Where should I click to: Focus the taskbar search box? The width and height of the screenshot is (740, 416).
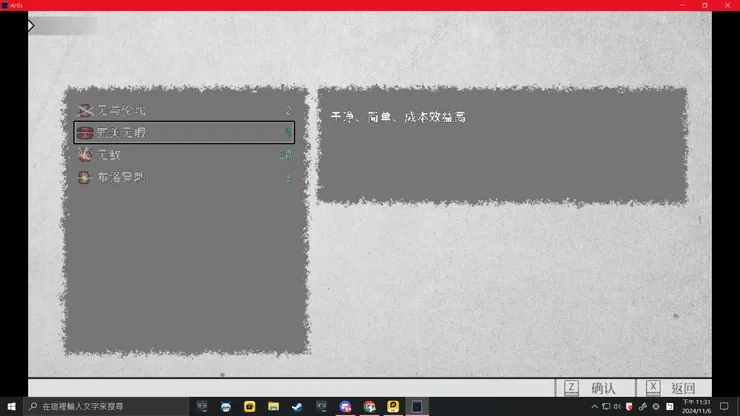(106, 407)
